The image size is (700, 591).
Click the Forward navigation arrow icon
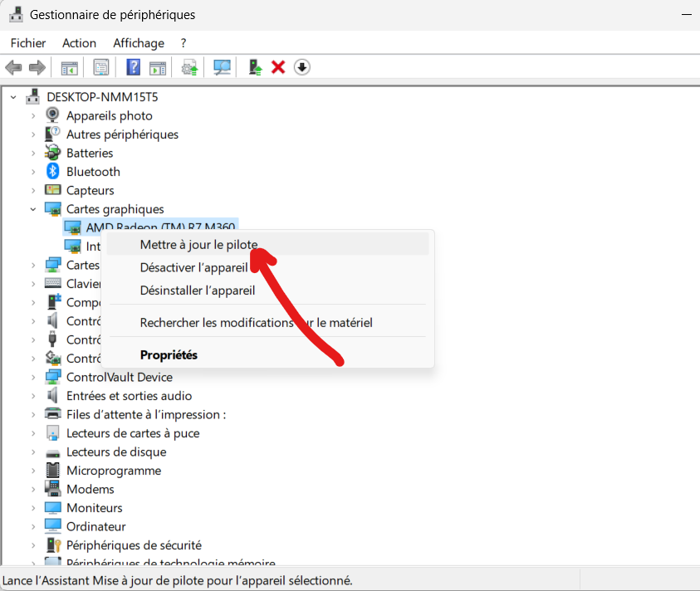[37, 66]
